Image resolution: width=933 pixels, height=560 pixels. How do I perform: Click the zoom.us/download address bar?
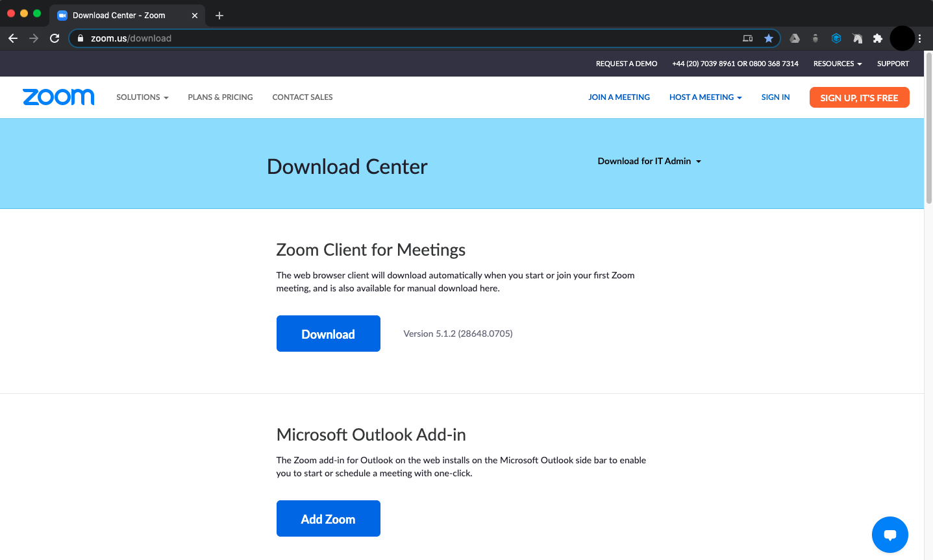pyautogui.click(x=416, y=38)
